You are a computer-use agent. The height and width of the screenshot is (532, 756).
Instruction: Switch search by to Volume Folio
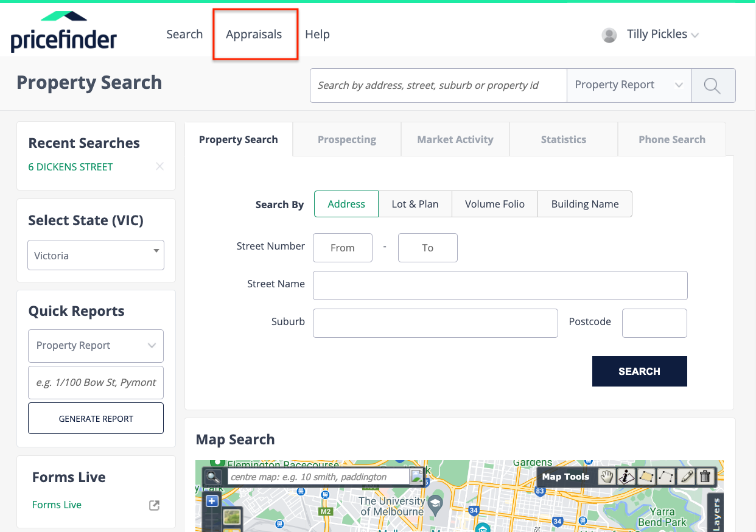pos(494,204)
